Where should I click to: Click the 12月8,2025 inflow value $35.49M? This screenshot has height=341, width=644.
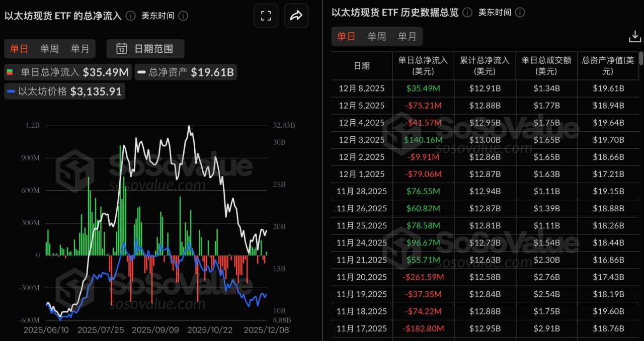click(423, 88)
